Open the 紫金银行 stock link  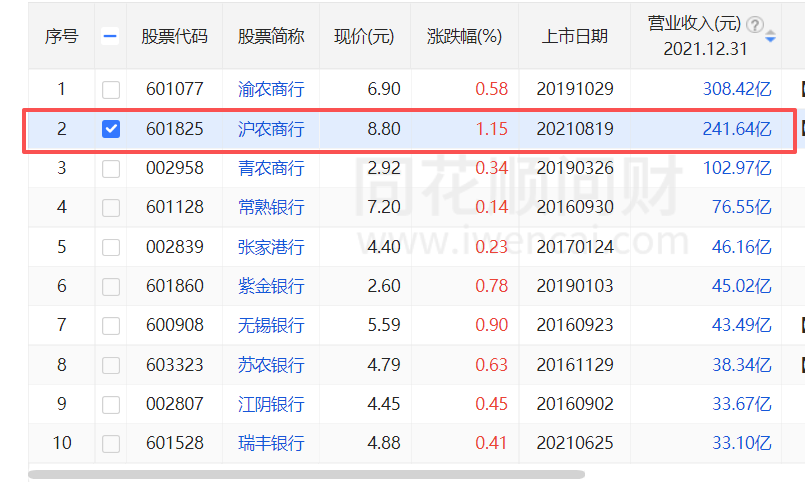(271, 286)
